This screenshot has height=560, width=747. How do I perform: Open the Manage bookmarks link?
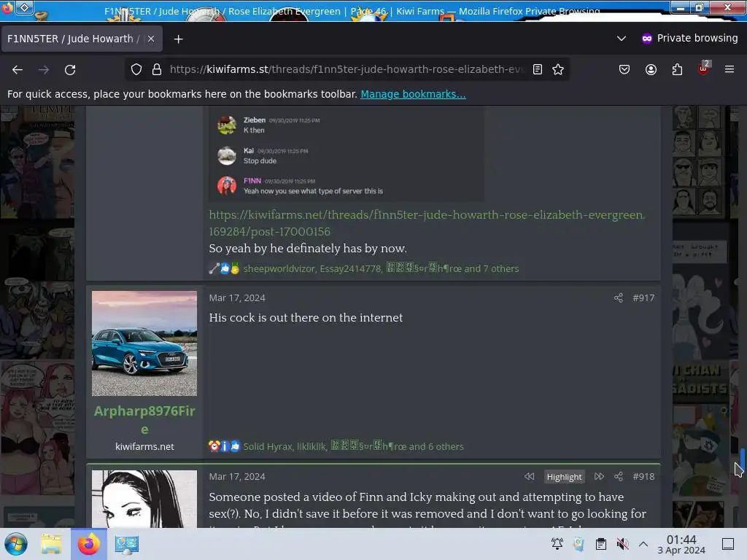click(x=413, y=94)
